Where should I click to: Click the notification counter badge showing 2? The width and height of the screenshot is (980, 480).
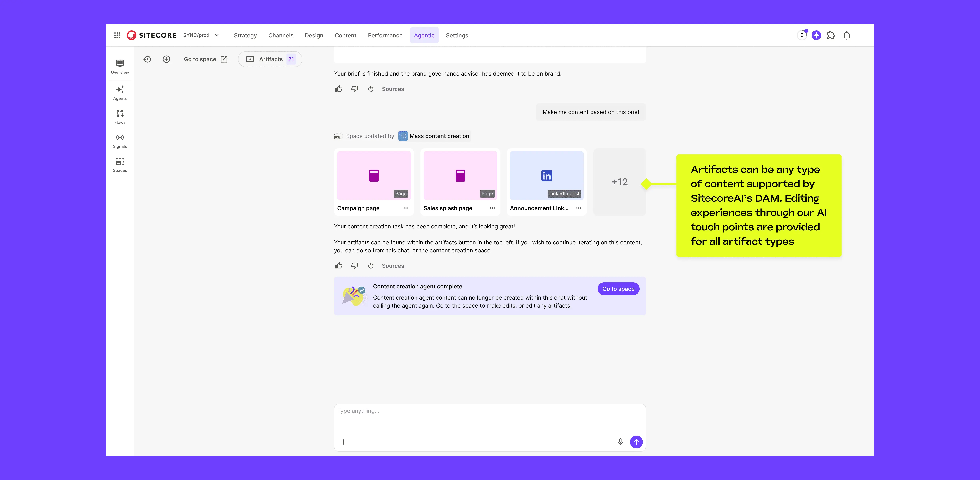(802, 35)
